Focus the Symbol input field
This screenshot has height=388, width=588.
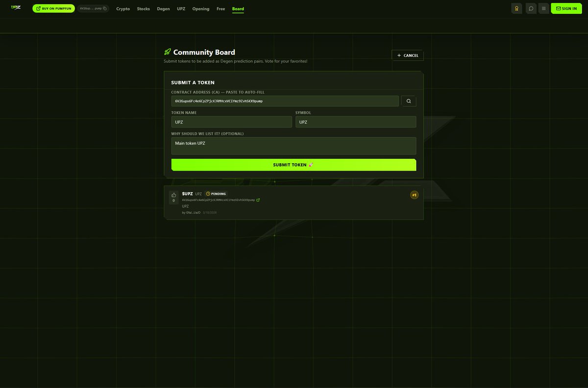(x=356, y=122)
